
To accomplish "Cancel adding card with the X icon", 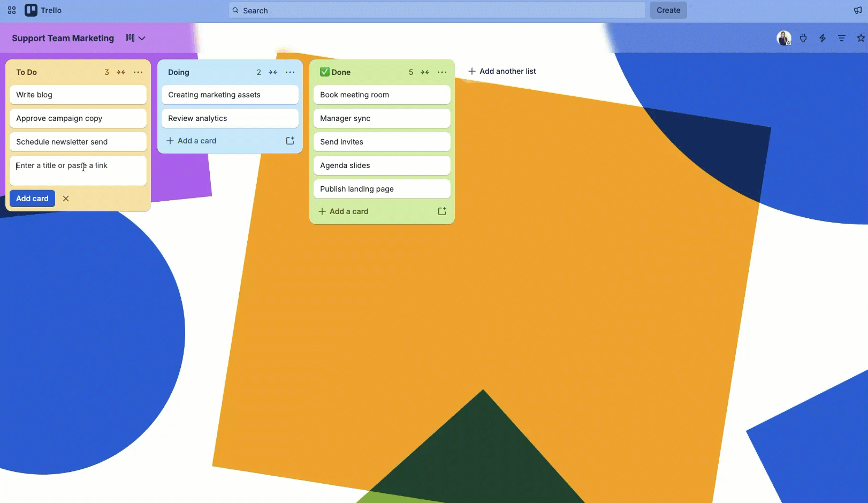I will [66, 199].
